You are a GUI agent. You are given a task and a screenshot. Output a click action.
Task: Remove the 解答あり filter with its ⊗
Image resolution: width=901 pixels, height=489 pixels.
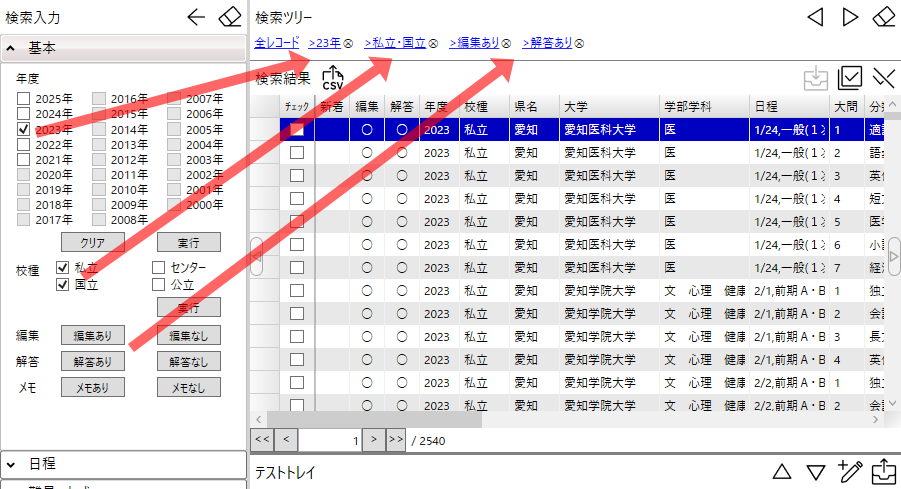coord(579,44)
